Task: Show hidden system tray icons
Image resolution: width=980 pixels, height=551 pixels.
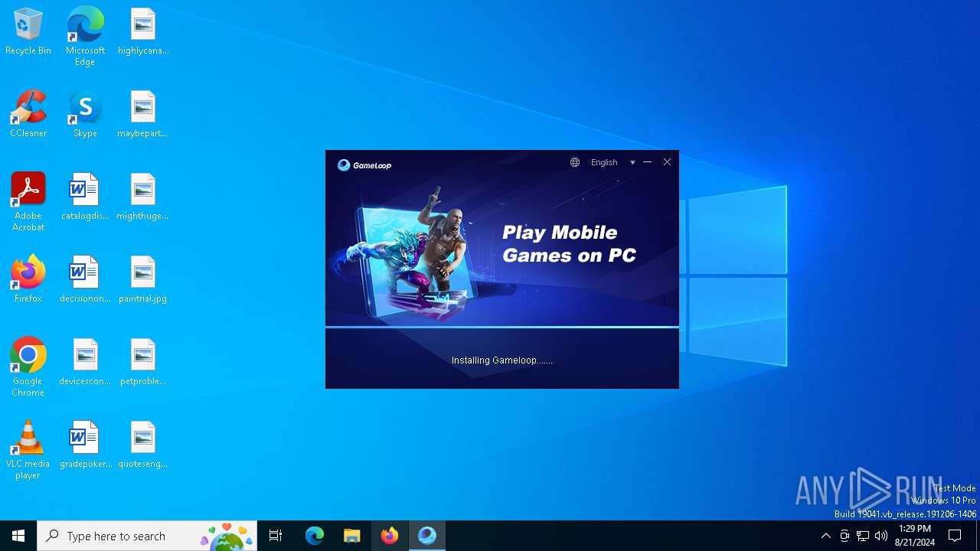Action: (x=826, y=536)
